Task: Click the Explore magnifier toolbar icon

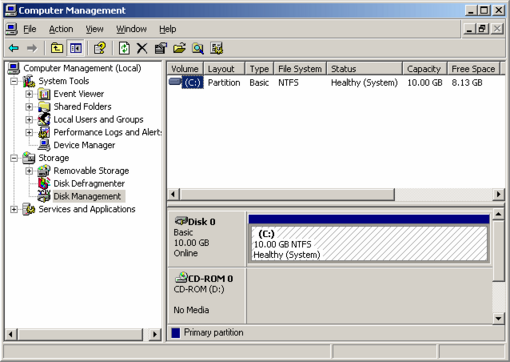Action: click(198, 49)
